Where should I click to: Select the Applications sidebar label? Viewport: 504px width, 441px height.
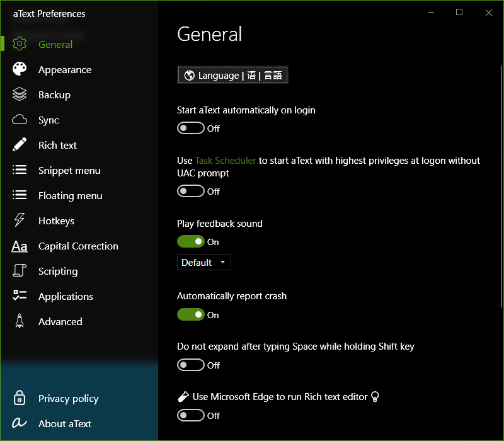tap(66, 296)
